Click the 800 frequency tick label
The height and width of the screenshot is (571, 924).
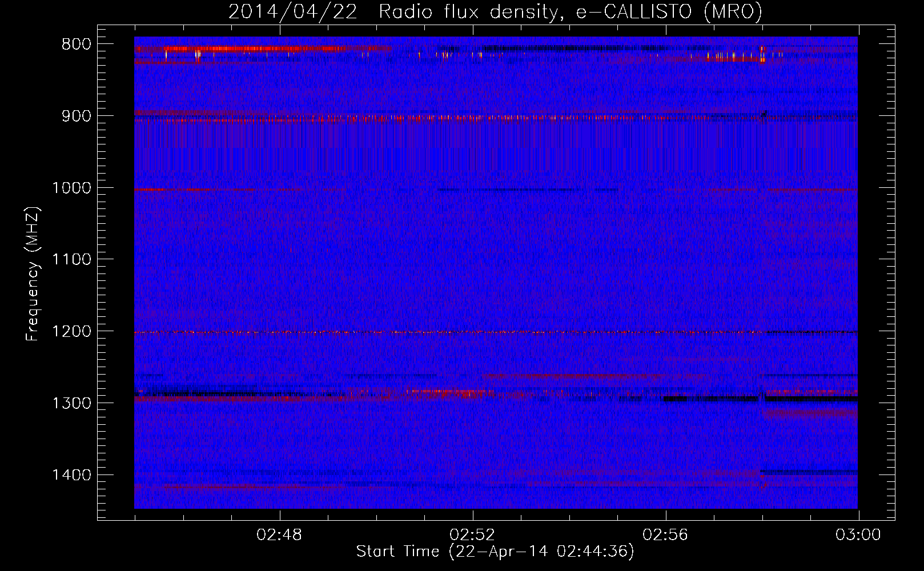tap(77, 45)
